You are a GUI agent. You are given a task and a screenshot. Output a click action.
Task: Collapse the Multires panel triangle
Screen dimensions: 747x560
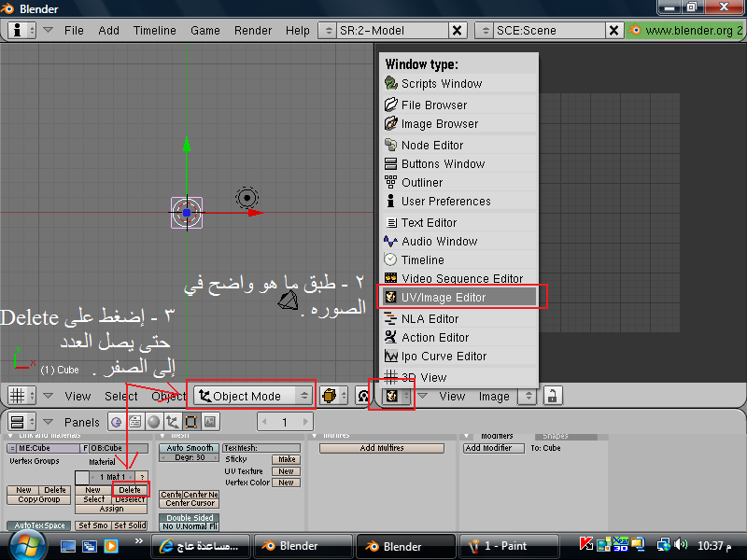[315, 436]
